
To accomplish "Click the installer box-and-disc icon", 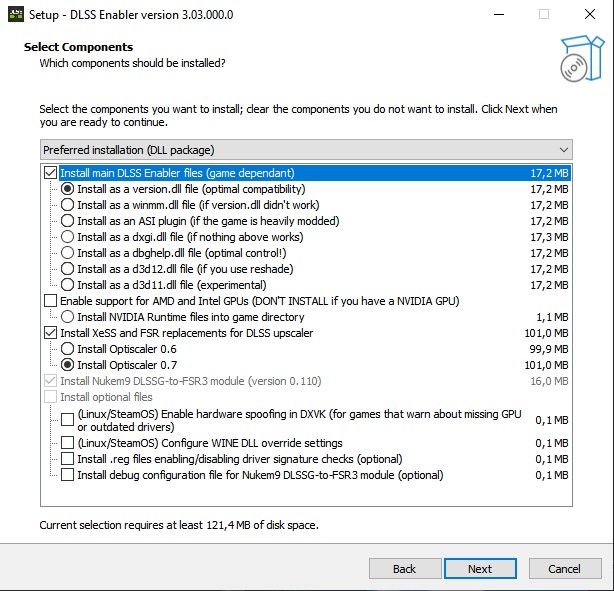I will 582,58.
